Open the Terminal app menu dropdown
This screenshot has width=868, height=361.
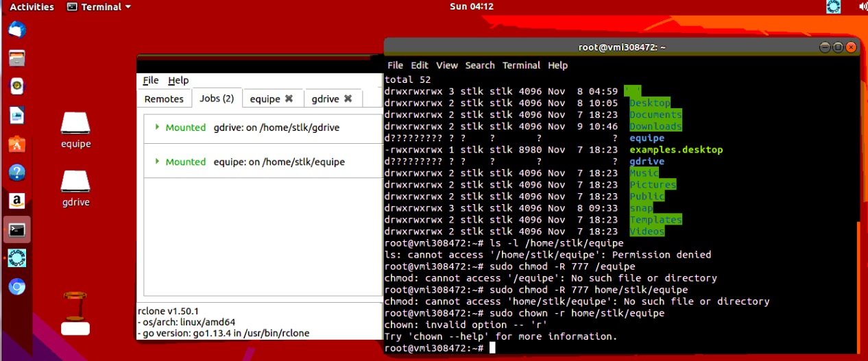99,7
